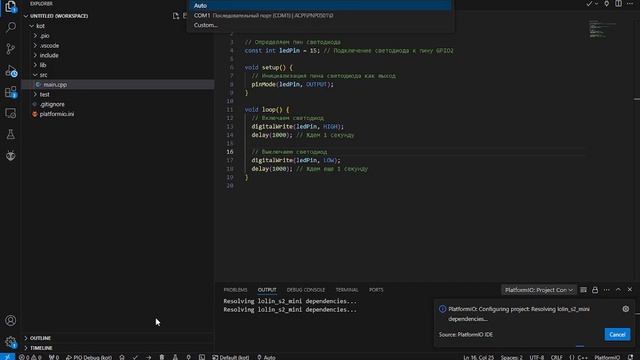This screenshot has width=640, height=360.
Task: Open the PlatformIO: Project Con output channel dropdown
Action: click(x=539, y=290)
